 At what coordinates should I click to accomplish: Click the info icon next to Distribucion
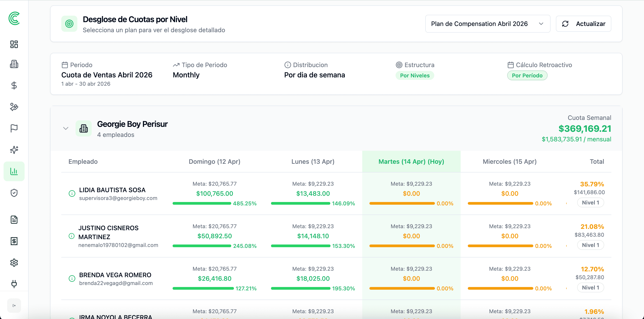288,65
